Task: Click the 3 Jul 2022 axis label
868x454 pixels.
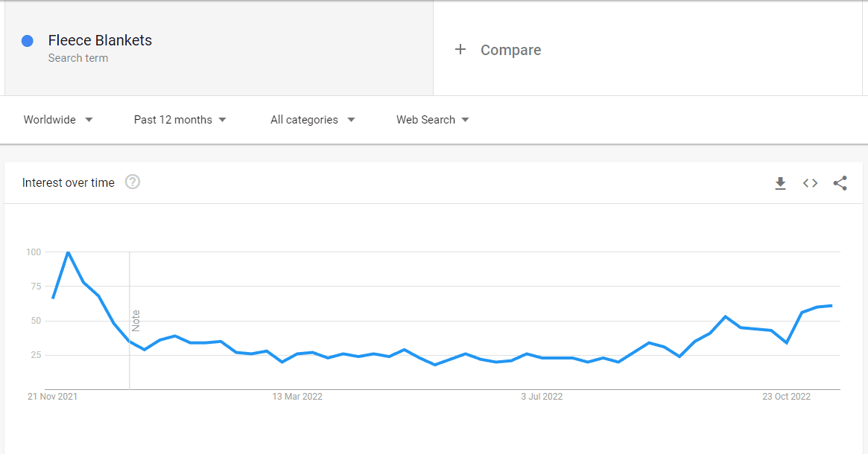Action: pyautogui.click(x=542, y=397)
